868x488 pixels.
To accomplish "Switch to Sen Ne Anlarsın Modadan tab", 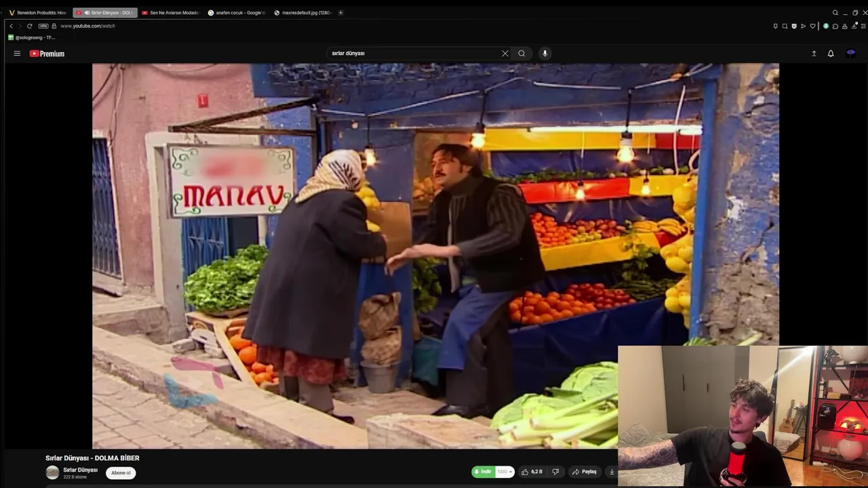I will [171, 13].
